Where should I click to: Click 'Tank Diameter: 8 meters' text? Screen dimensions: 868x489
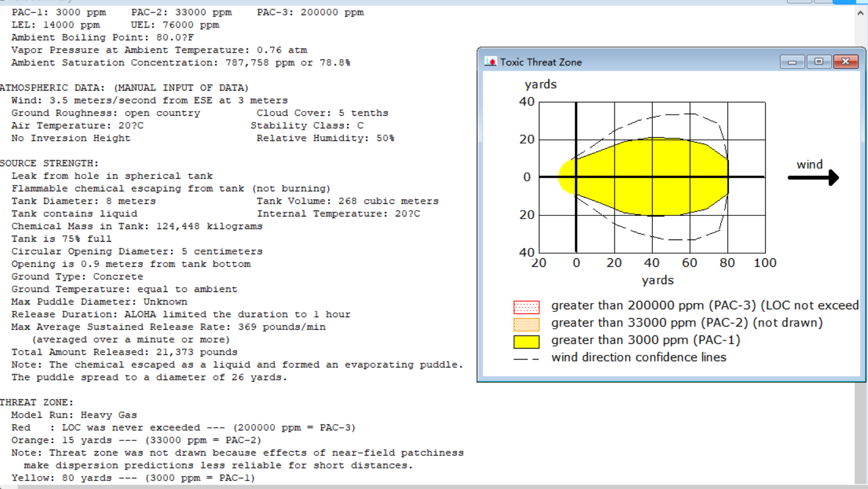84,201
